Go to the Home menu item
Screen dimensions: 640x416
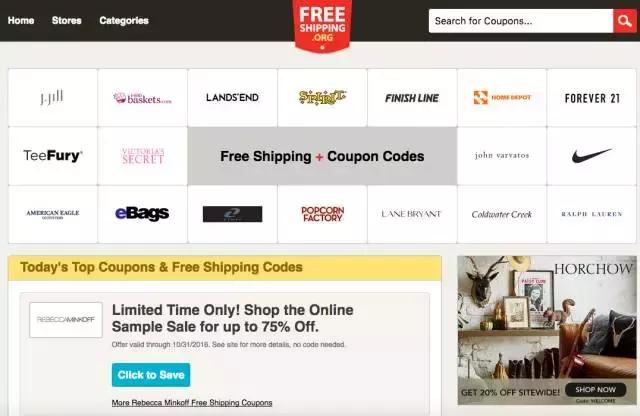(21, 20)
